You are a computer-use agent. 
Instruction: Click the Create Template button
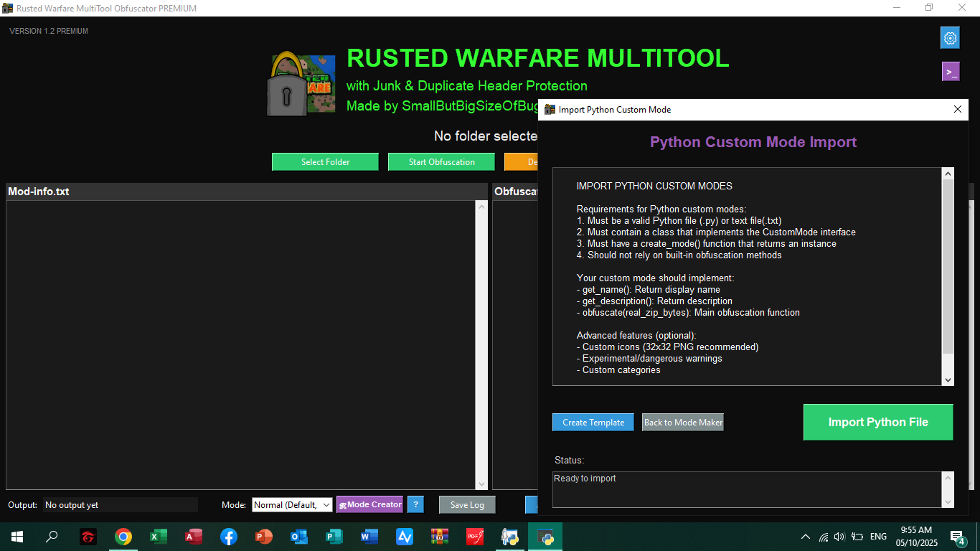tap(593, 423)
